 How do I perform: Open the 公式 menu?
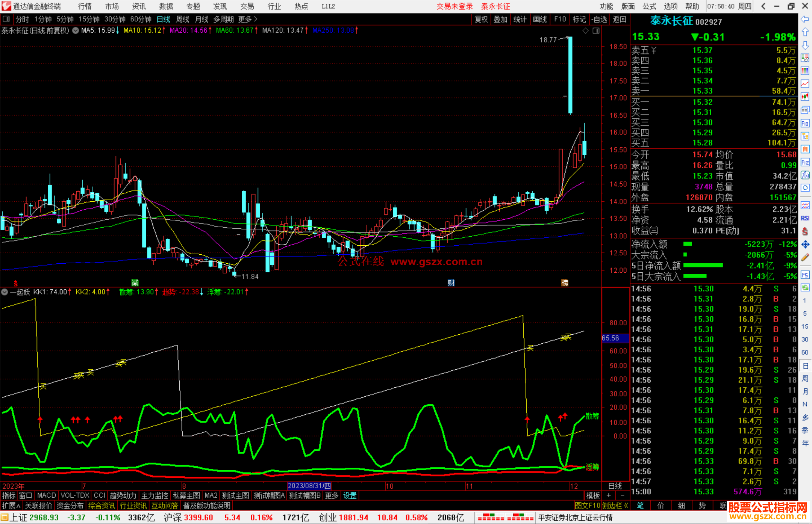coord(649,6)
